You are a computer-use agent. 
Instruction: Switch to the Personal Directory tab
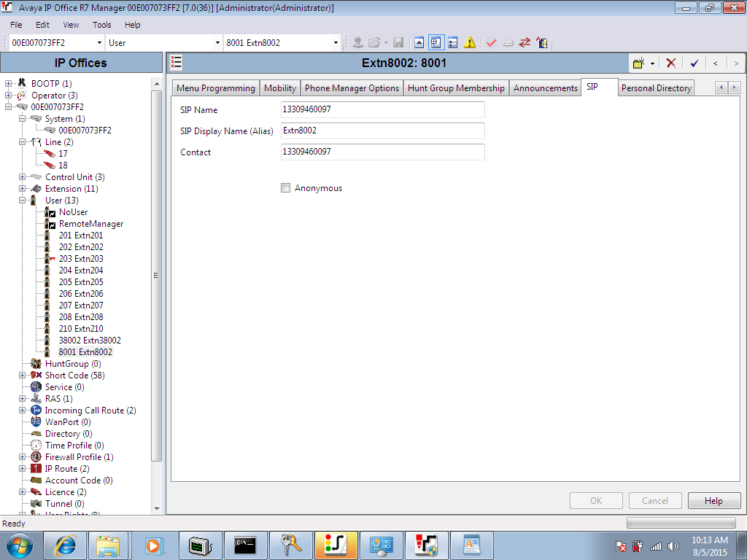coord(656,88)
